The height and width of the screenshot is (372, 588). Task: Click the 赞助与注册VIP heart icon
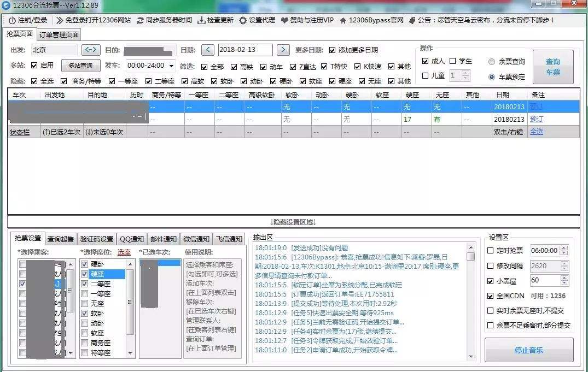click(x=284, y=20)
